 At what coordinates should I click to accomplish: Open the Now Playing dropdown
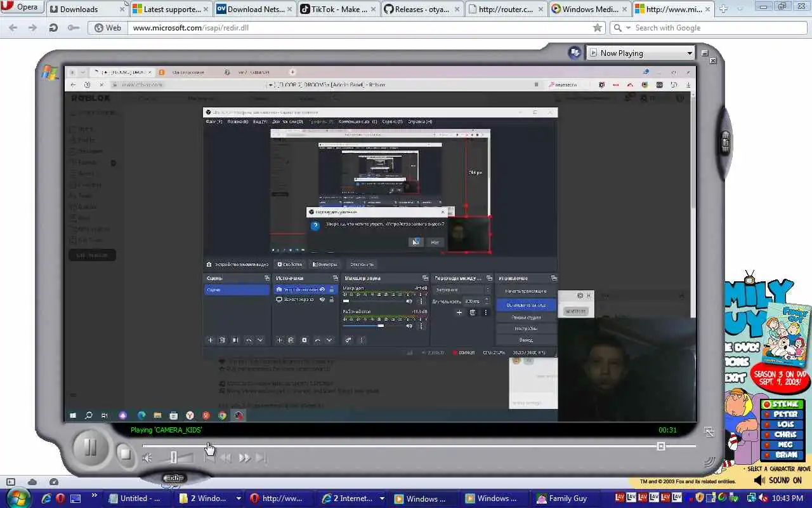point(640,53)
